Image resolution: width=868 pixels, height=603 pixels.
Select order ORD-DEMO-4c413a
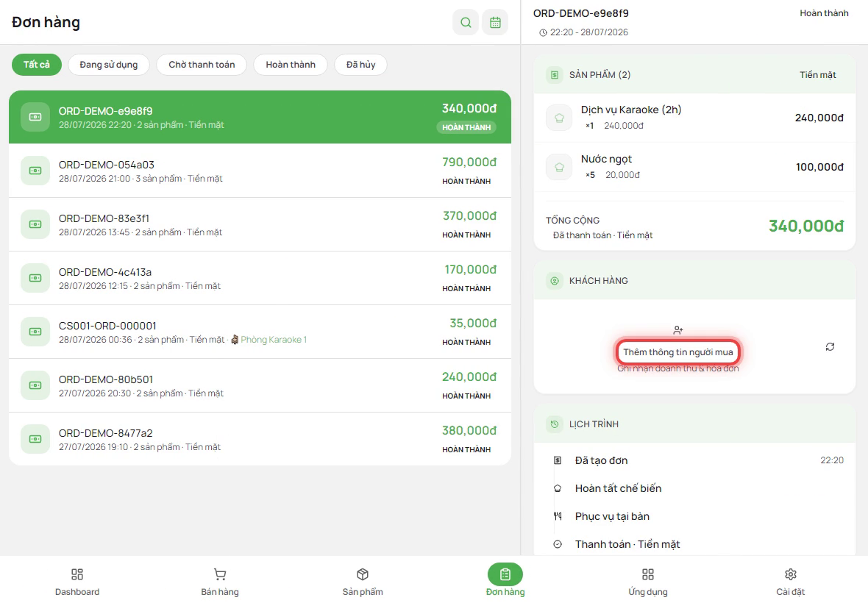(260, 278)
